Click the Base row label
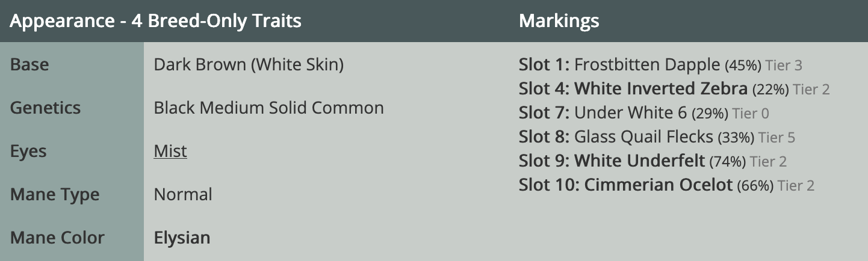The height and width of the screenshot is (261, 868). [29, 64]
